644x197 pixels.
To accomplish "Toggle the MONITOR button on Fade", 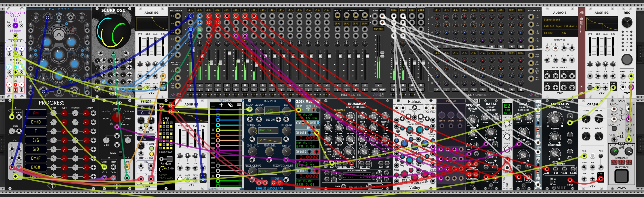I will (614, 129).
